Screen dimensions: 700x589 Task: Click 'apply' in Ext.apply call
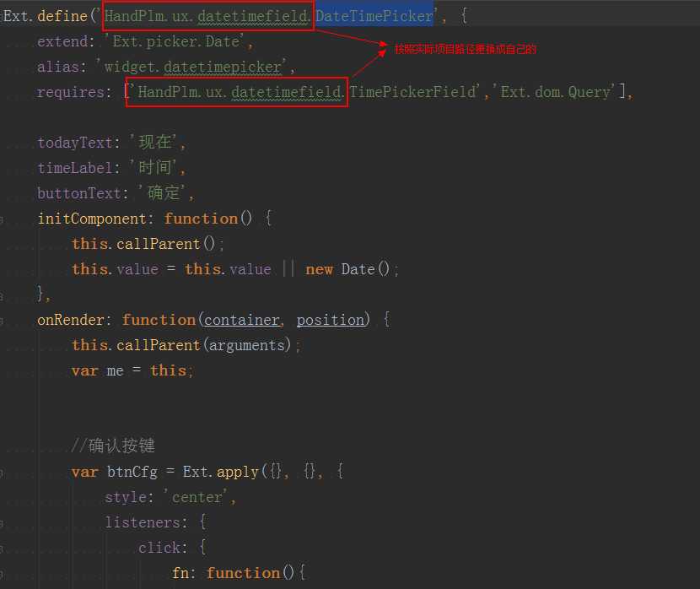click(x=238, y=472)
